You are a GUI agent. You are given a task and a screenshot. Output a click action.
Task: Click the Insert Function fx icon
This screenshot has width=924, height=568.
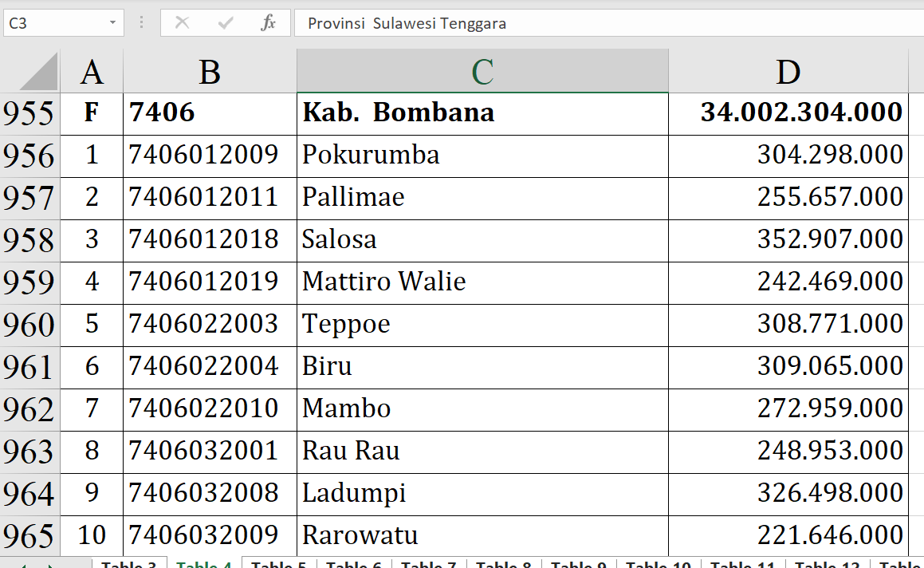click(268, 23)
